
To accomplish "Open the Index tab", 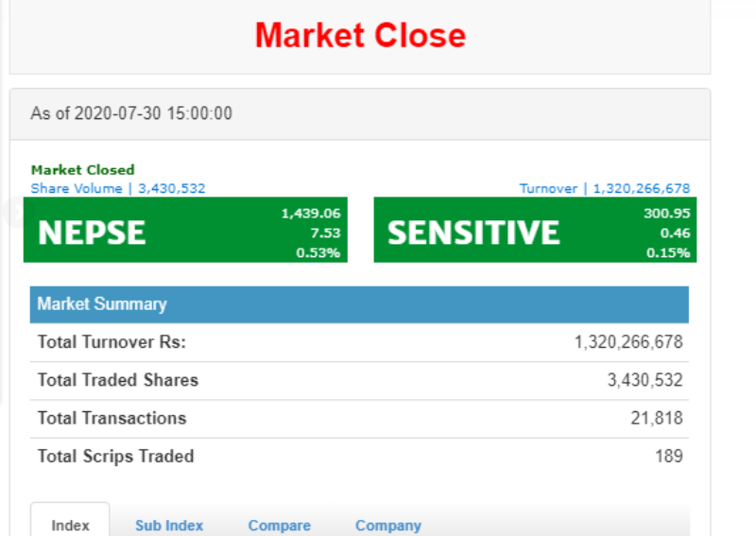I will pos(70,525).
